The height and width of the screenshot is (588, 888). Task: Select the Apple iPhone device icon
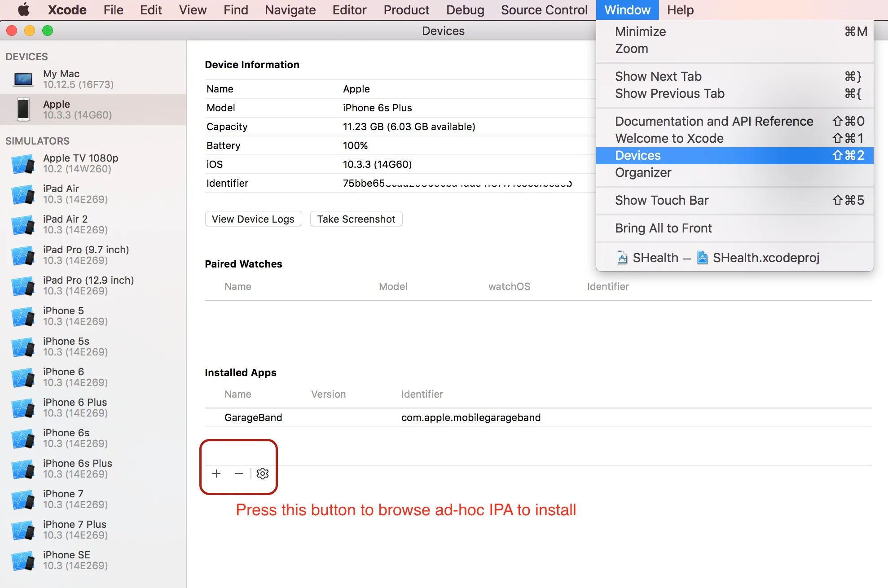tap(23, 109)
